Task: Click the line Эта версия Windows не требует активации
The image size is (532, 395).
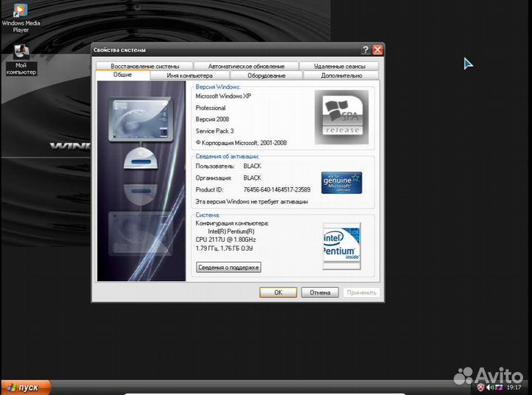Action: coord(251,202)
